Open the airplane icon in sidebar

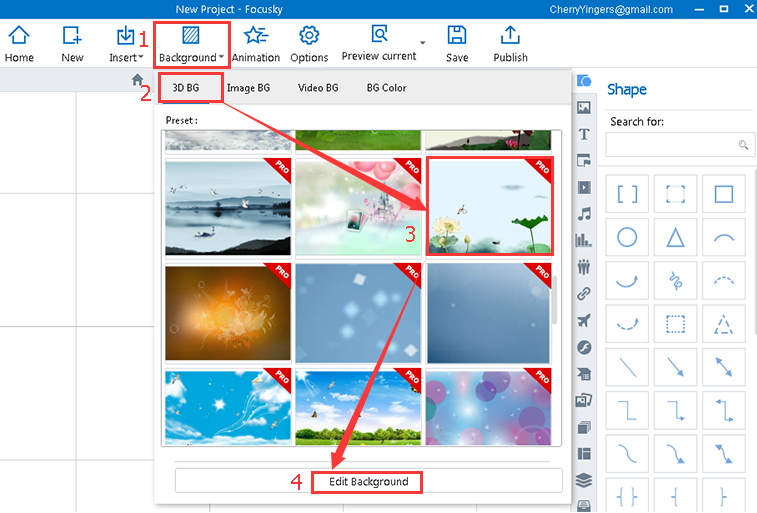point(584,320)
